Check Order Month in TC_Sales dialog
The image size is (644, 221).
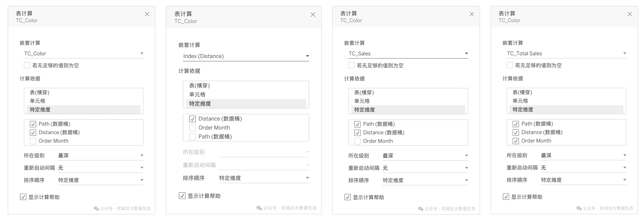pyautogui.click(x=357, y=141)
